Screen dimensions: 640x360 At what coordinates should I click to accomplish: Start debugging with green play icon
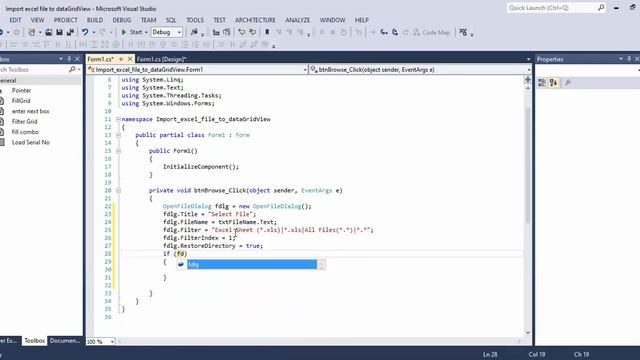[x=124, y=32]
